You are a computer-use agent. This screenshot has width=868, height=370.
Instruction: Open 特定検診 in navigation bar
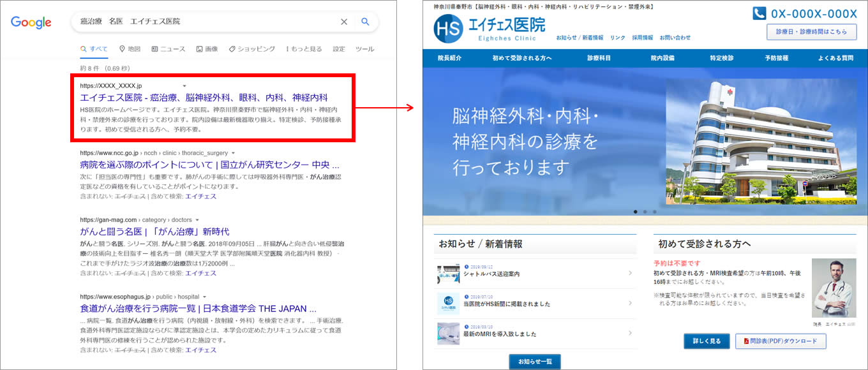click(x=721, y=58)
